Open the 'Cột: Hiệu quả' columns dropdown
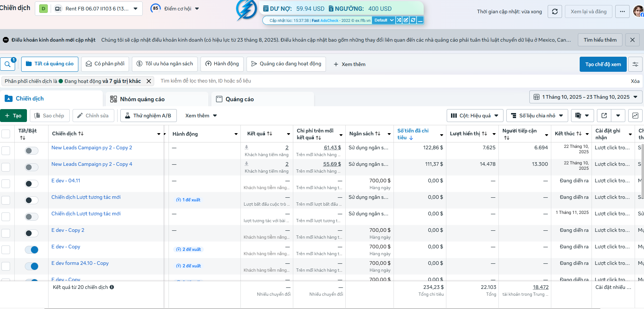Screen dimensions: 644x309 [x=475, y=116]
